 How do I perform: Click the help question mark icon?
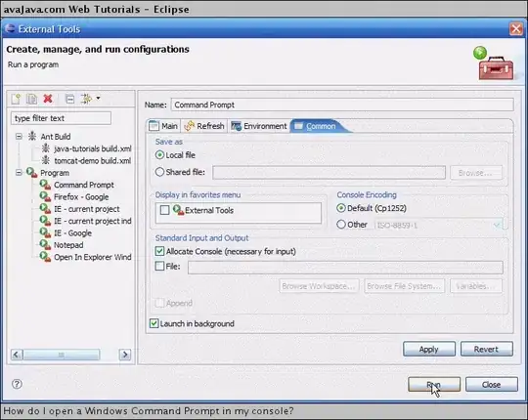[17, 384]
